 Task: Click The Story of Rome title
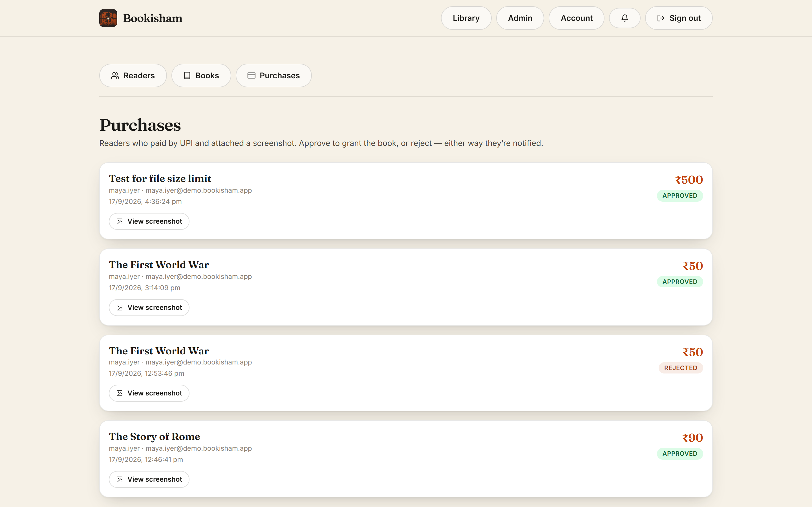(x=154, y=437)
